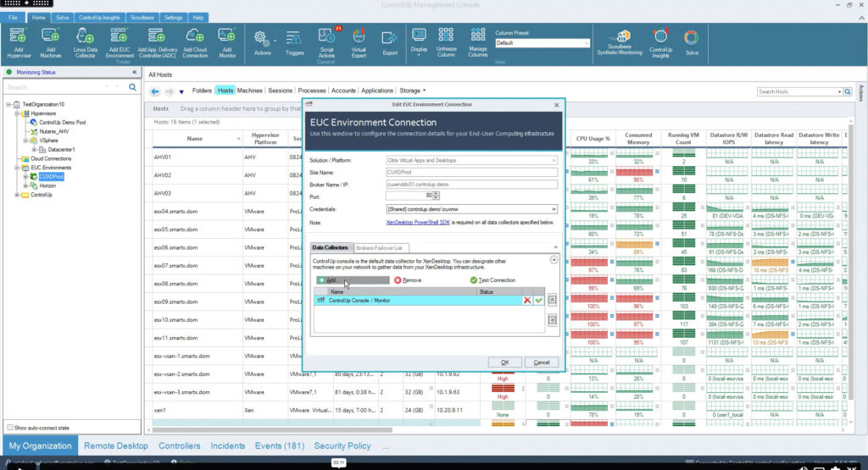Image resolution: width=868 pixels, height=470 pixels.
Task: Click the Search Hosts input field
Action: click(x=797, y=91)
